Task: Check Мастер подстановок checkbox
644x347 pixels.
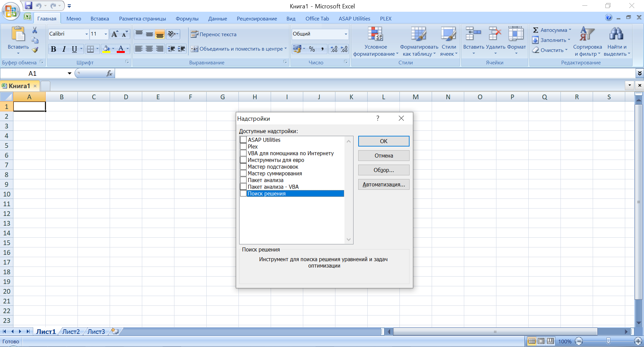Action: [243, 167]
